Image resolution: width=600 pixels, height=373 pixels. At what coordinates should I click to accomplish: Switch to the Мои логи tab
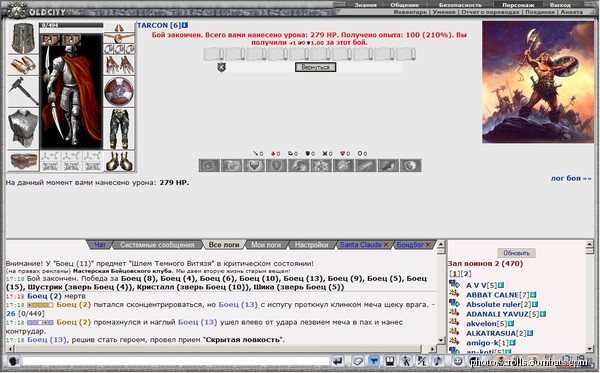tap(266, 244)
